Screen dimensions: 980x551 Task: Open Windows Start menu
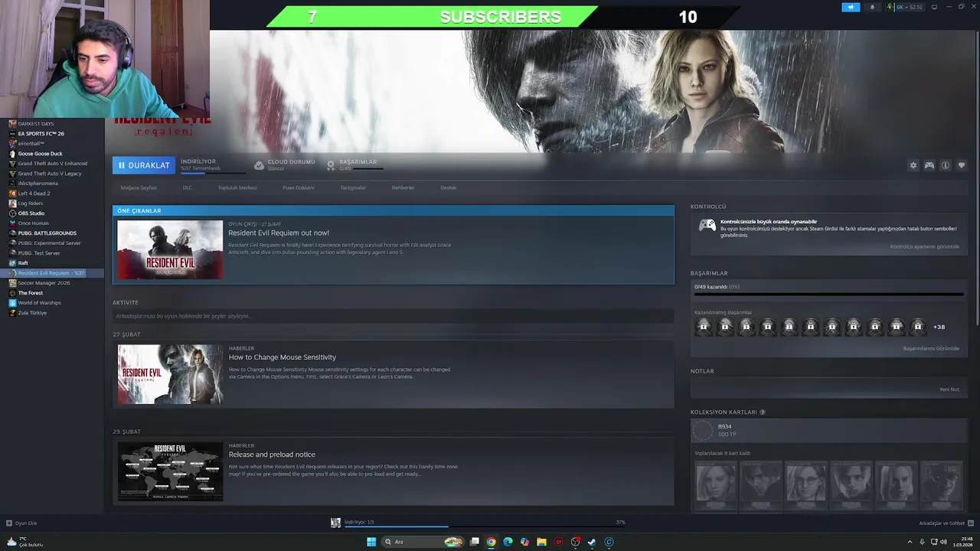pos(371,542)
